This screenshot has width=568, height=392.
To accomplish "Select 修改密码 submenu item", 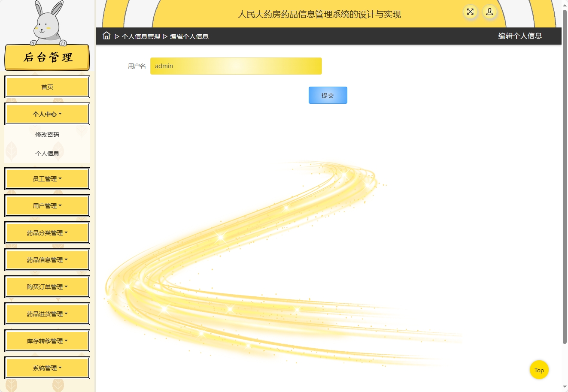I will coord(47,135).
